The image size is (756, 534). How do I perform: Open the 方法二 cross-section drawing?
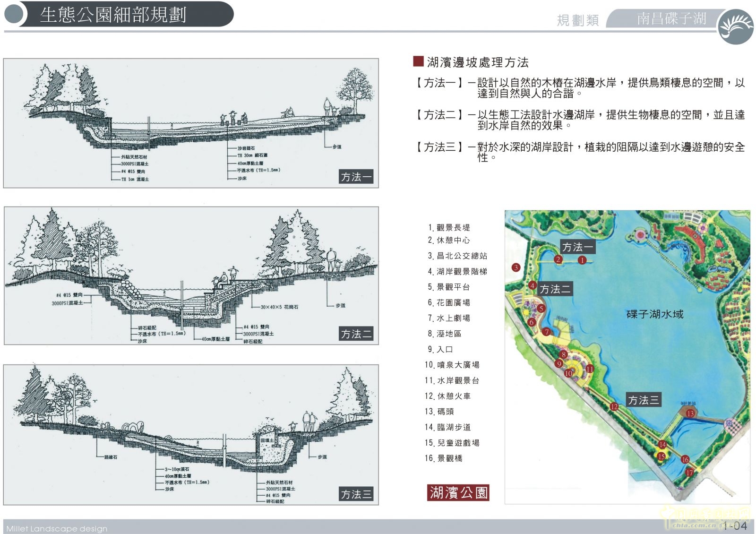coord(191,276)
